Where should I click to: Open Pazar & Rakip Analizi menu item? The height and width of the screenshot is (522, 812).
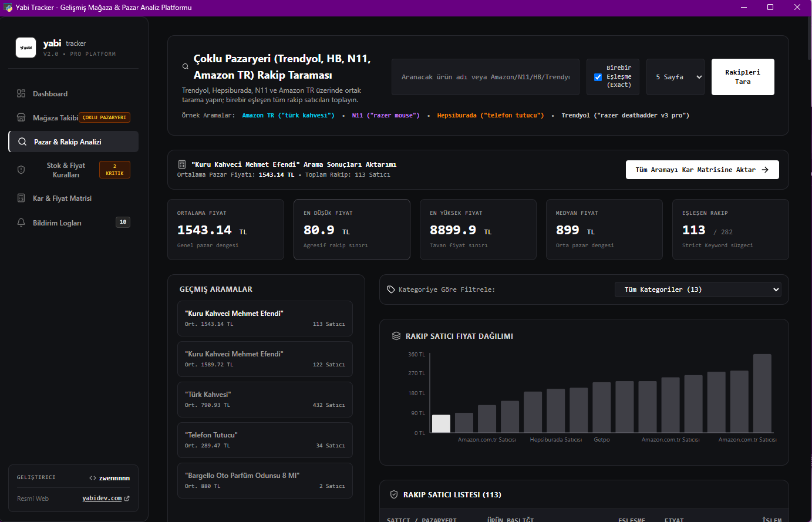[73, 142]
